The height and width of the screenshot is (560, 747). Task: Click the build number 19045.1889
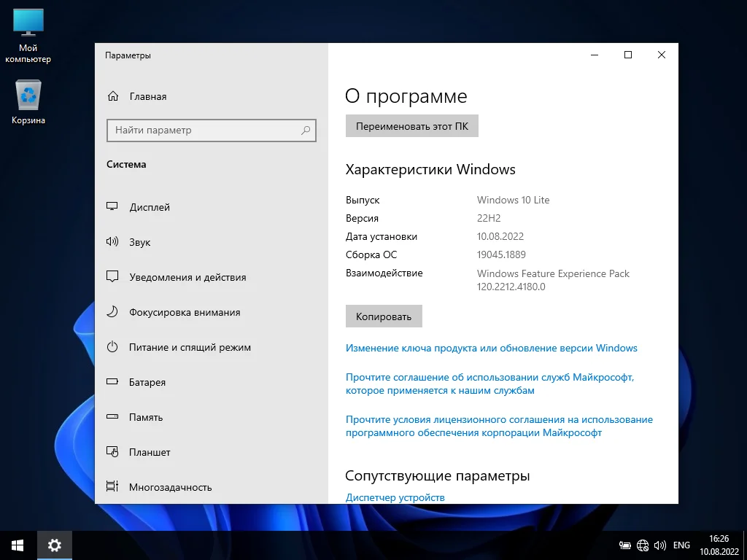click(501, 254)
